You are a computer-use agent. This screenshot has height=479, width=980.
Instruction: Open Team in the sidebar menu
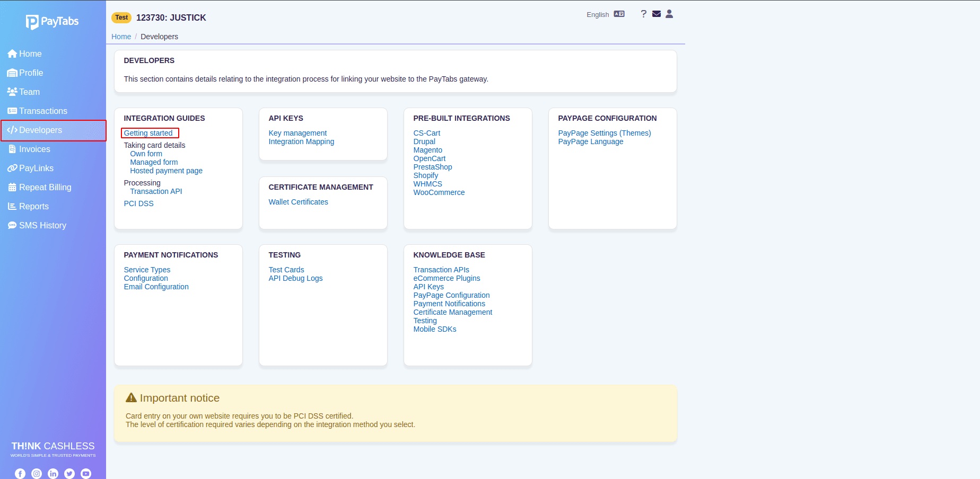point(30,92)
